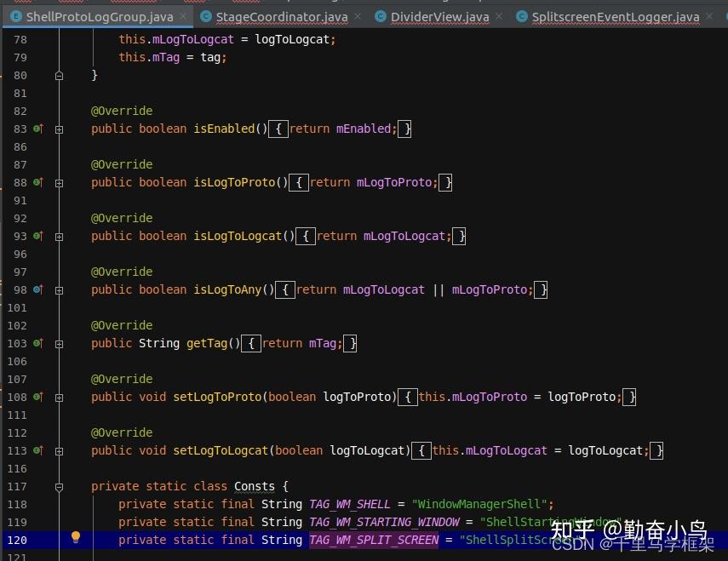Click the isEnabled method name
The image size is (728, 561).
click(224, 129)
